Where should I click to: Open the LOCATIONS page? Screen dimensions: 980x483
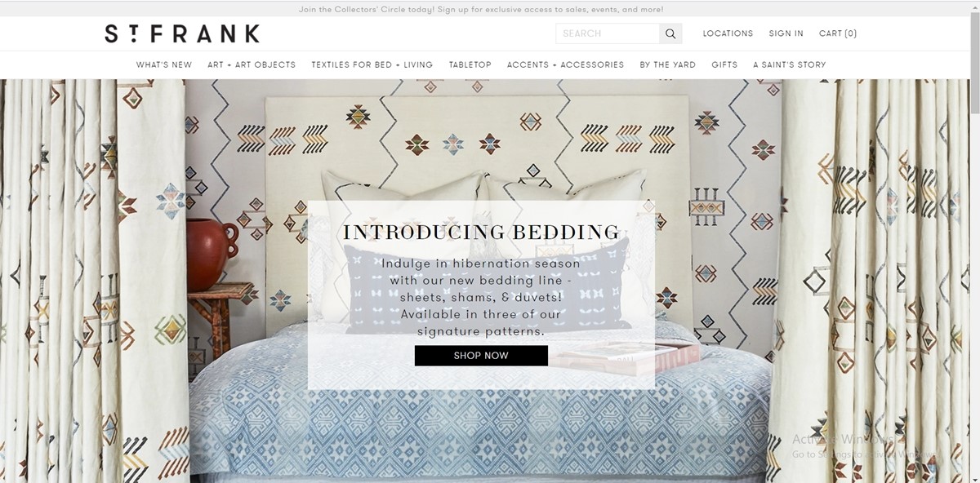pos(728,33)
